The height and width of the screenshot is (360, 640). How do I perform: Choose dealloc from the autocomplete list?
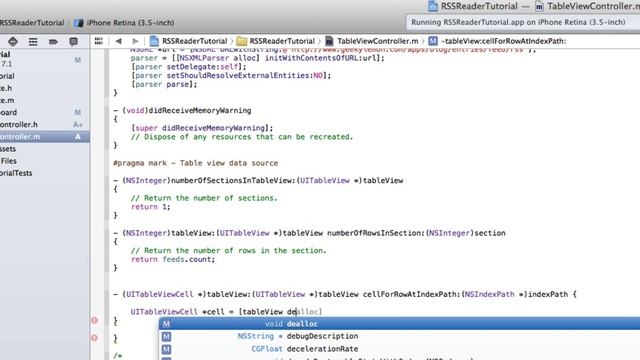400,324
